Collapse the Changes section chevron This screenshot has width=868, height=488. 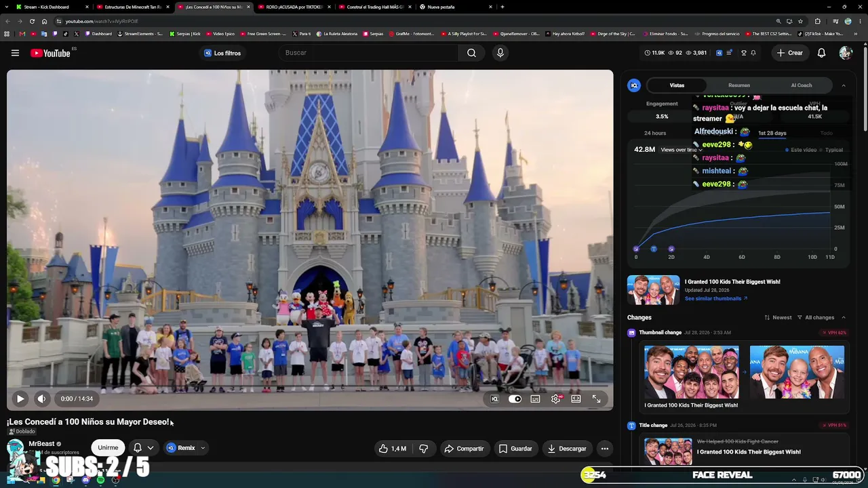tap(844, 317)
